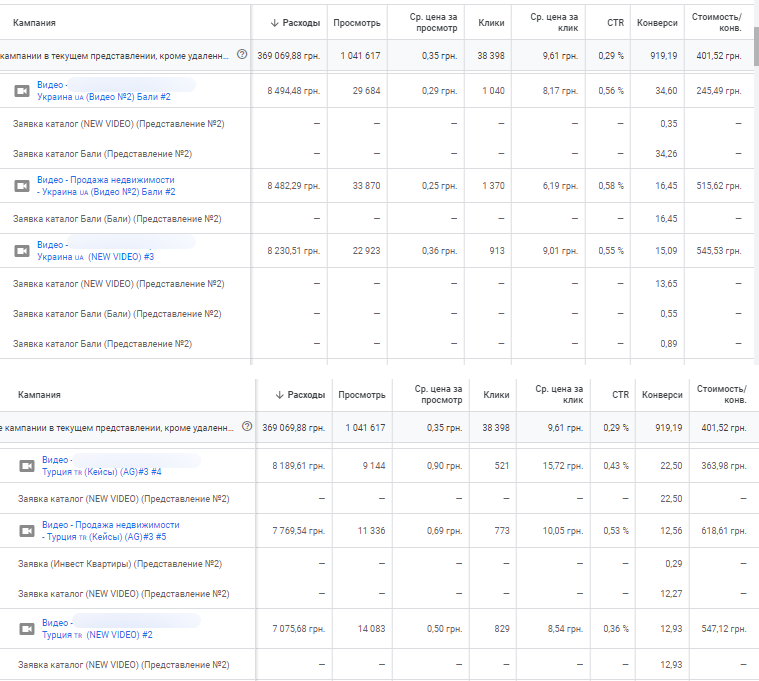Viewport: 759px width, 681px height.
Task: Click the 829 clicks cell
Action: [x=501, y=629]
